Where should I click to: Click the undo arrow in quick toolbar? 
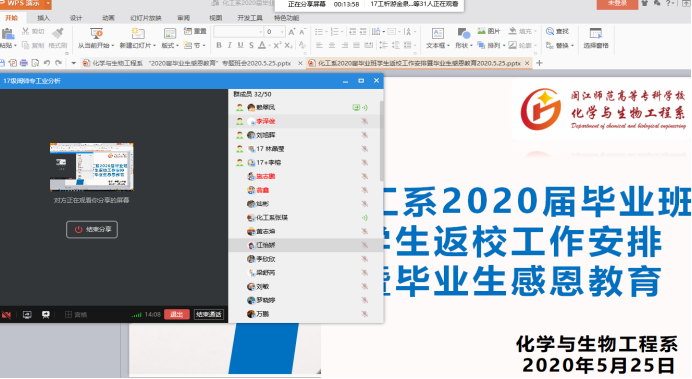click(x=47, y=63)
